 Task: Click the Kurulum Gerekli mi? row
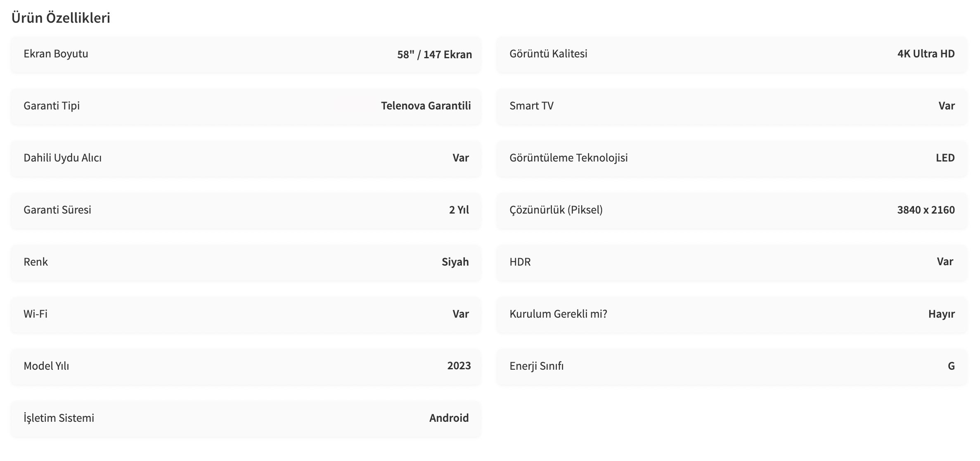(x=731, y=315)
